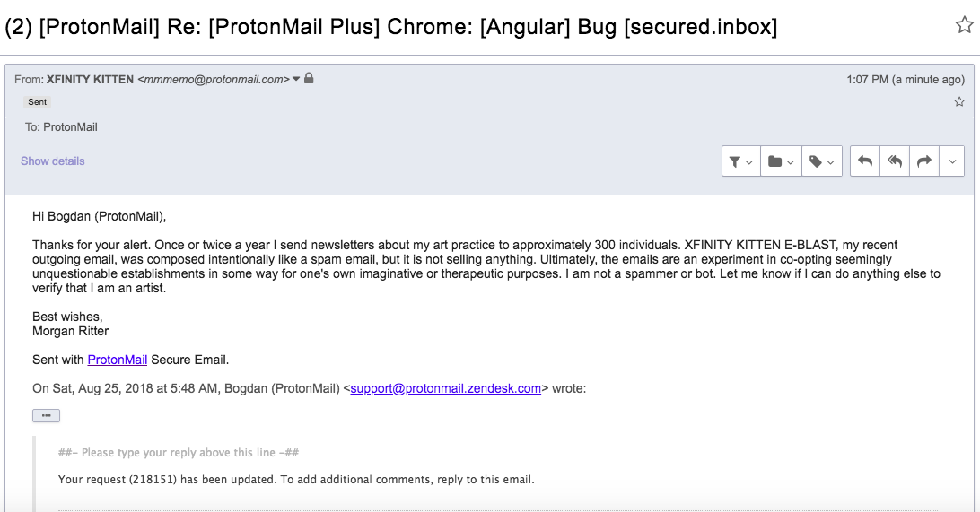The width and height of the screenshot is (980, 512).
Task: Open the move to folder dropdown
Action: (x=782, y=161)
